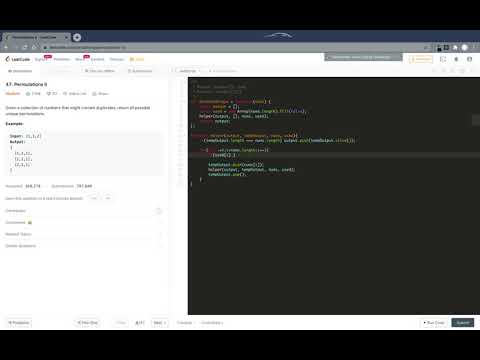Click the editor fullscreen icon above the code

472,71
